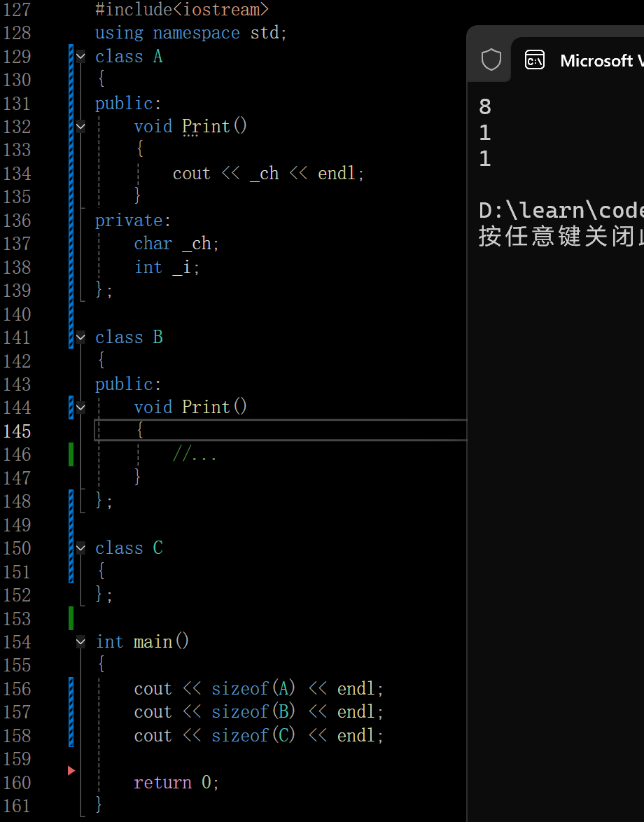Screen dimensions: 644x822
Task: Click the #include<iostream> line
Action: [x=182, y=9]
